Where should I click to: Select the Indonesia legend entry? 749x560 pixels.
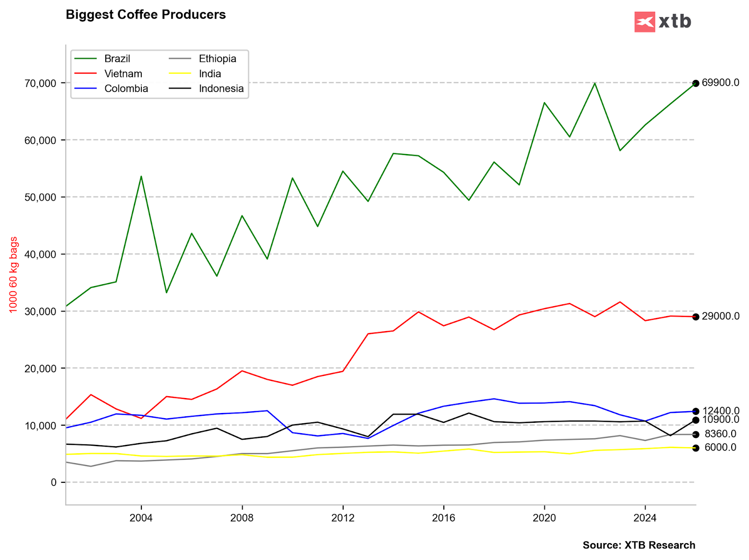tap(206, 88)
